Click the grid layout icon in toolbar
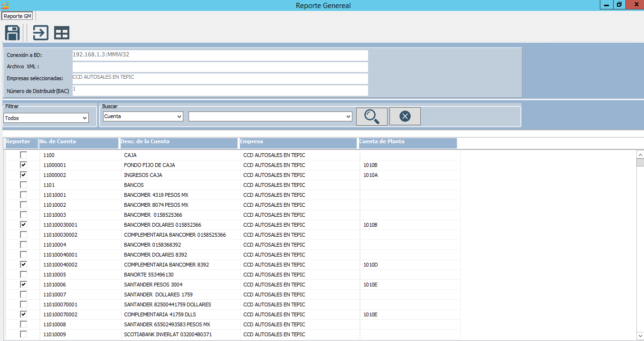 [x=62, y=33]
